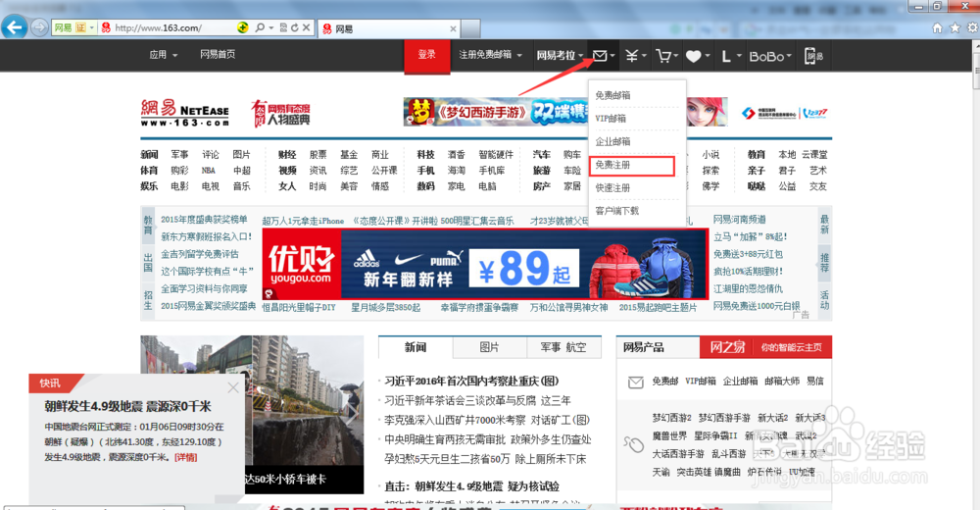Open the 娱乐 navigation link
The width and height of the screenshot is (980, 510).
tap(149, 185)
